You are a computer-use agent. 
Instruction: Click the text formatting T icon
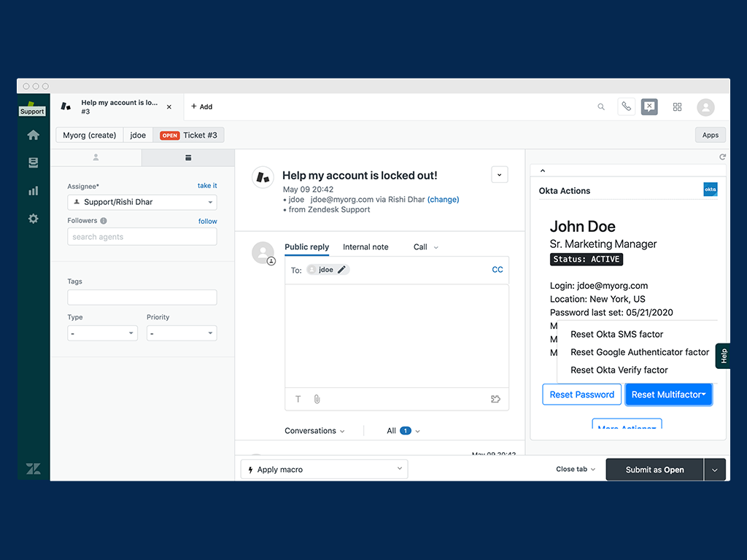298,399
